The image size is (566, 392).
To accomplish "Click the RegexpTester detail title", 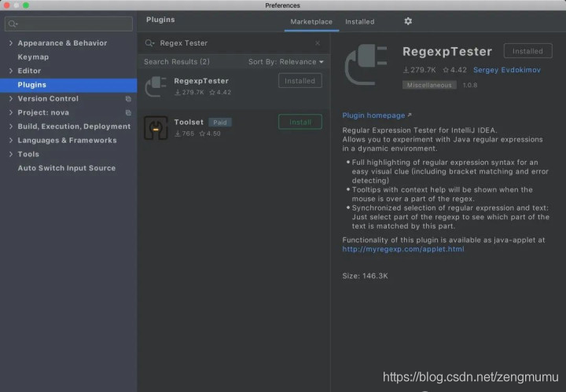I will pos(447,52).
